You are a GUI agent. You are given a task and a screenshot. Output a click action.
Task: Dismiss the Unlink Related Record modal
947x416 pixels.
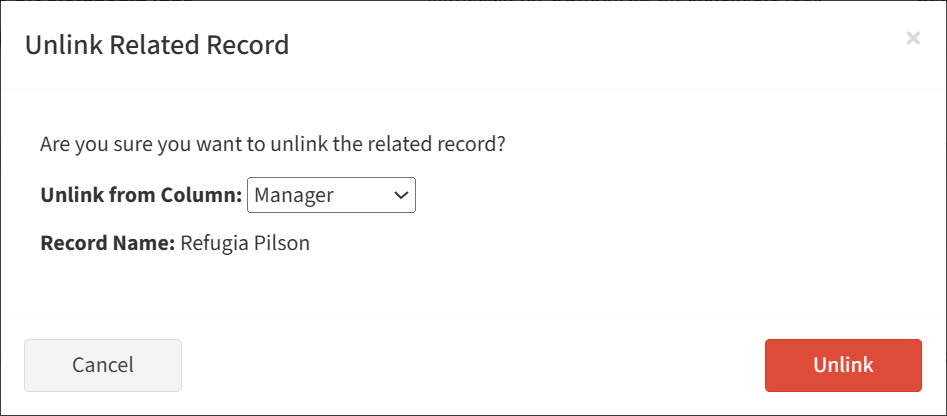[x=912, y=39]
